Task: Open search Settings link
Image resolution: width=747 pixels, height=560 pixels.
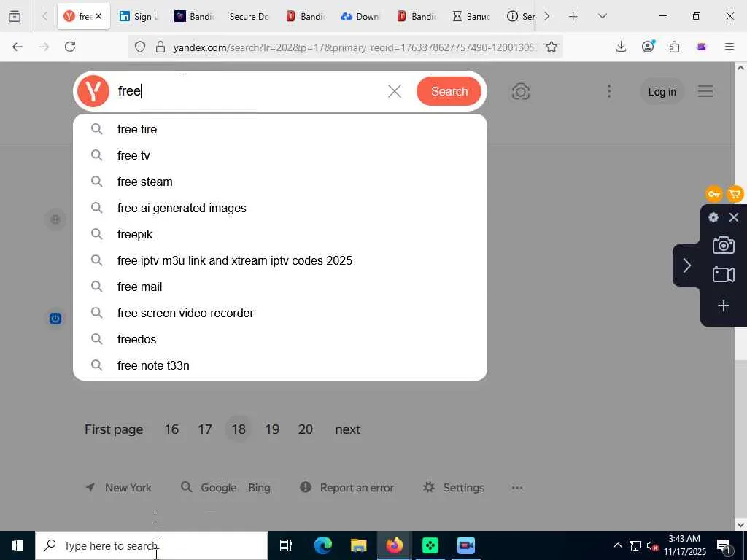Action: tap(454, 488)
